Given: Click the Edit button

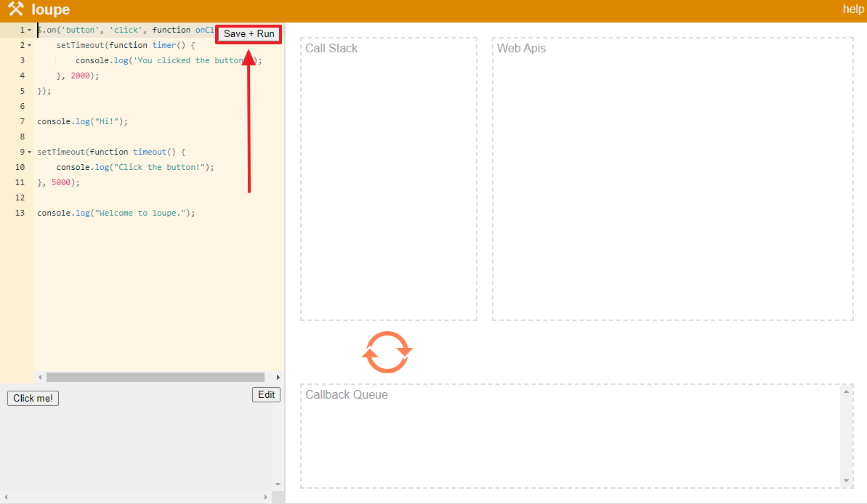Looking at the screenshot, I should pyautogui.click(x=266, y=394).
